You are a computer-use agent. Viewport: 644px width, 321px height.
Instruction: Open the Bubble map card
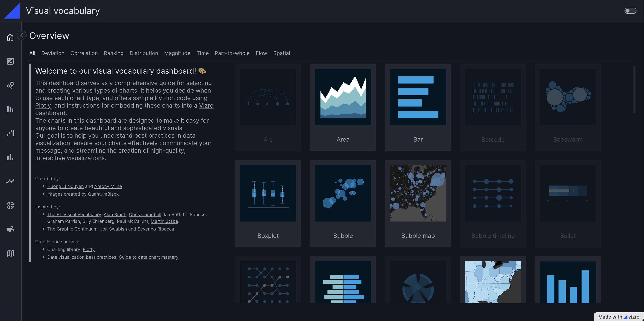click(418, 204)
